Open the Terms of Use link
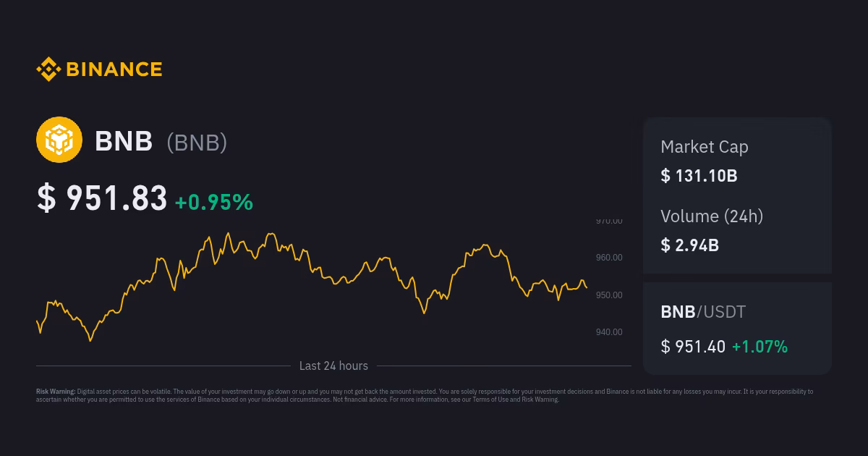Viewport: 868px width, 456px height. click(x=492, y=399)
